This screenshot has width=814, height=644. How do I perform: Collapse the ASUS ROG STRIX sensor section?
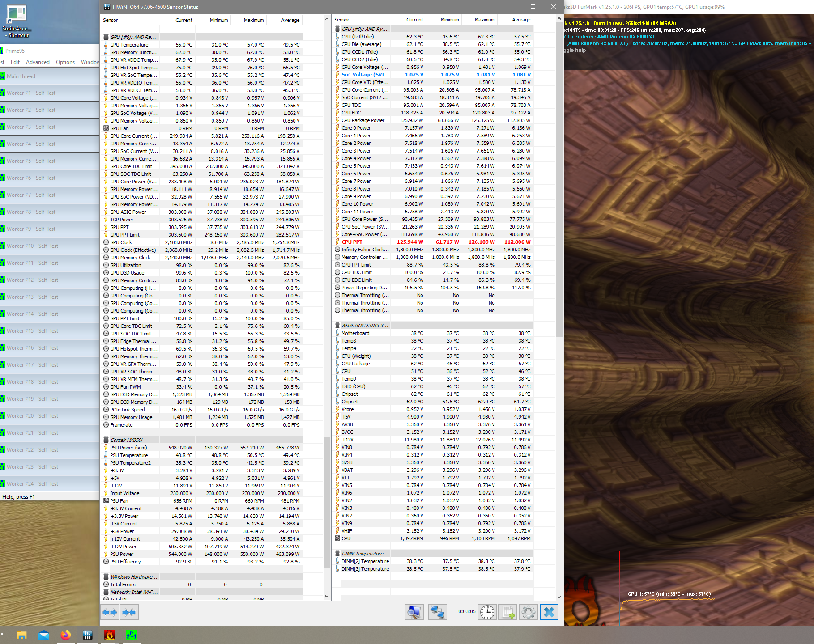pos(337,325)
